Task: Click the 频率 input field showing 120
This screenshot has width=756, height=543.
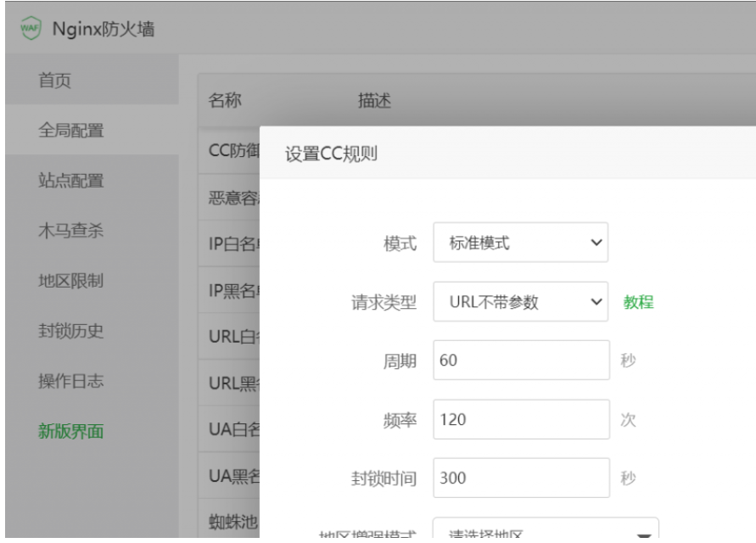Action: pyautogui.click(x=520, y=419)
